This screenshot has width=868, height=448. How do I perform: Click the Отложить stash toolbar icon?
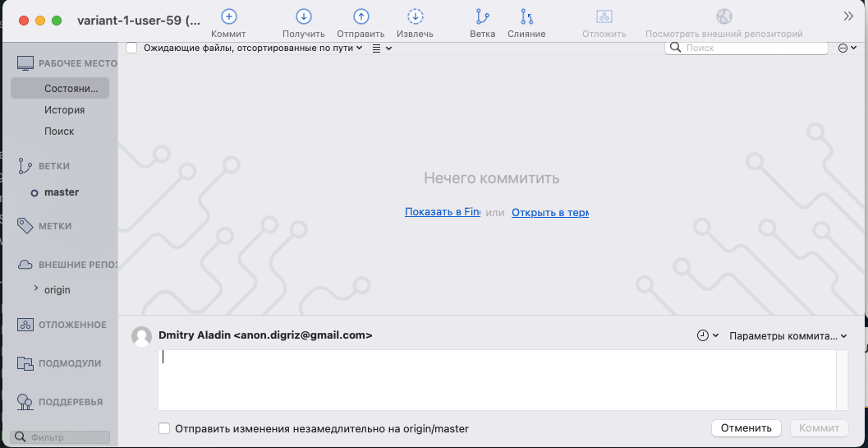(x=604, y=16)
